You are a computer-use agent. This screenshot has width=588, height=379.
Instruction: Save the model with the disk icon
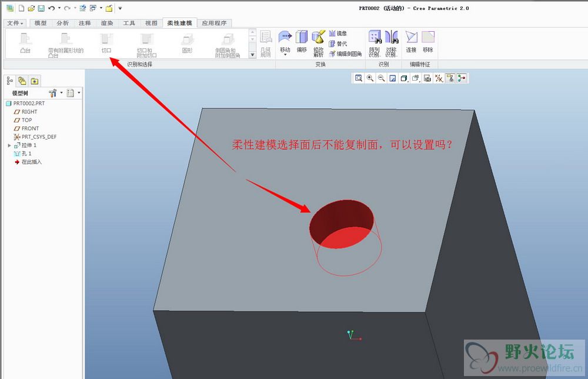[41, 8]
